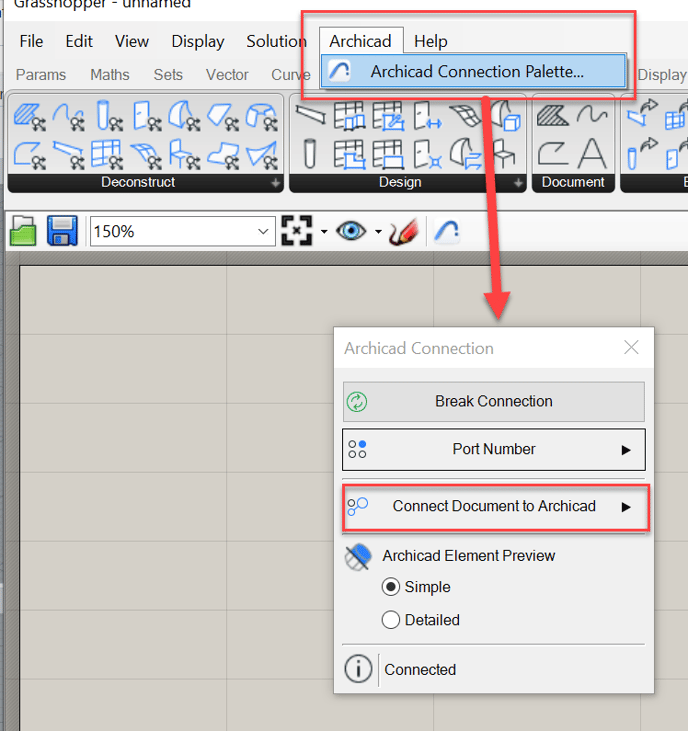Expand the Port Number submenu arrow
This screenshot has height=731, width=688.
click(x=626, y=450)
